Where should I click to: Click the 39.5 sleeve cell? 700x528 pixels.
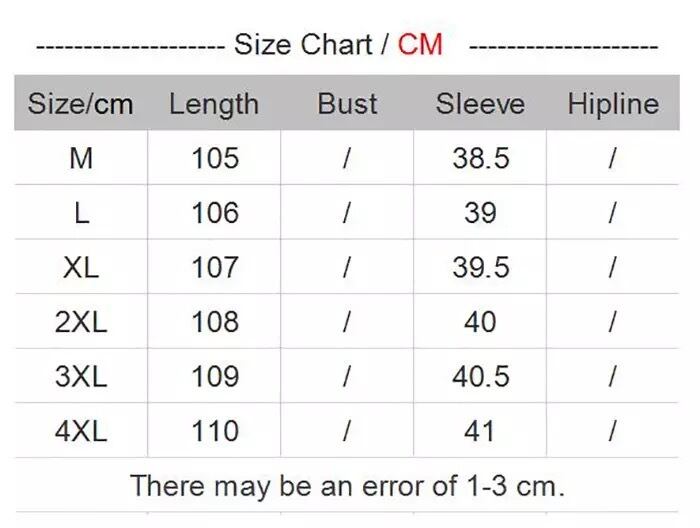[x=481, y=267]
